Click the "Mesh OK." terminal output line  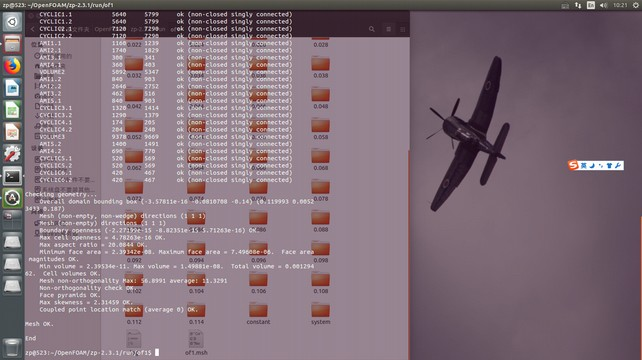coord(39,324)
